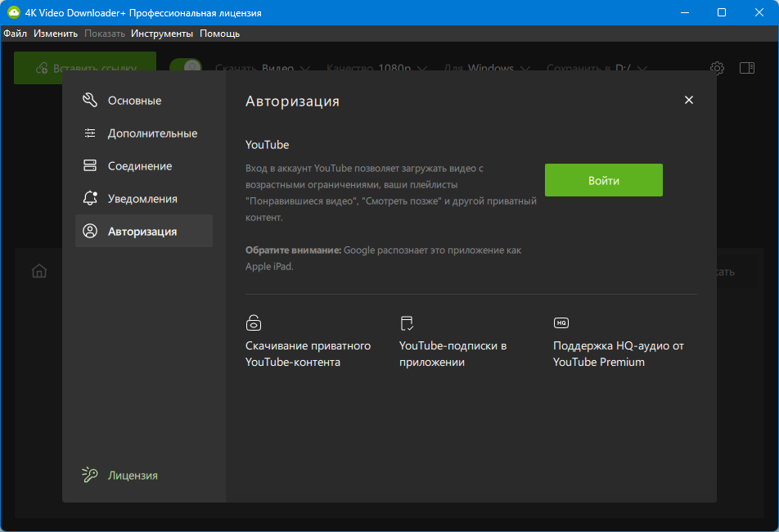Toggle the side panel icon
This screenshot has height=532, width=779.
tap(747, 68)
